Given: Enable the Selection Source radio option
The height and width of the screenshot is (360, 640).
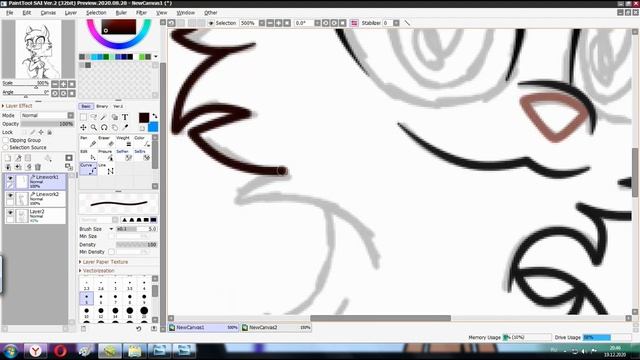Looking at the screenshot, I should [6, 147].
